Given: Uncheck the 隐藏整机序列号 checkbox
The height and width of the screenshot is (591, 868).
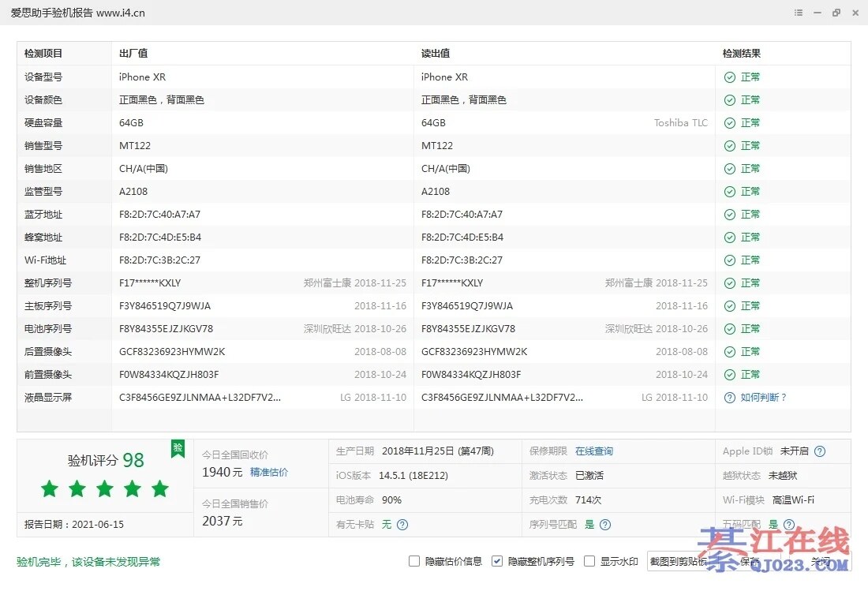Looking at the screenshot, I should pos(497,562).
